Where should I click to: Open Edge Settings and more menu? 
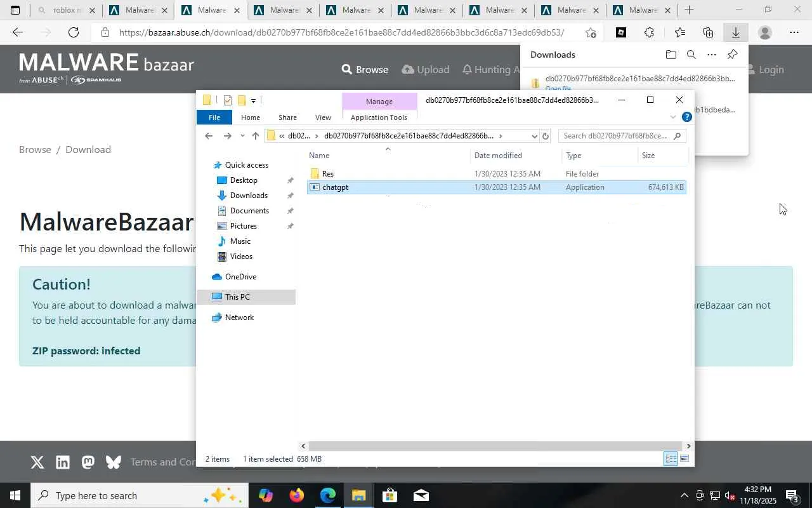(x=794, y=32)
